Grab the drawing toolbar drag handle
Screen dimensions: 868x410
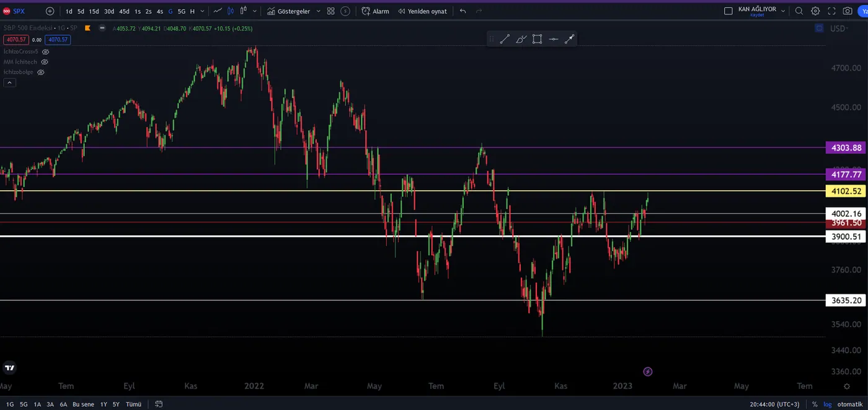click(x=492, y=39)
